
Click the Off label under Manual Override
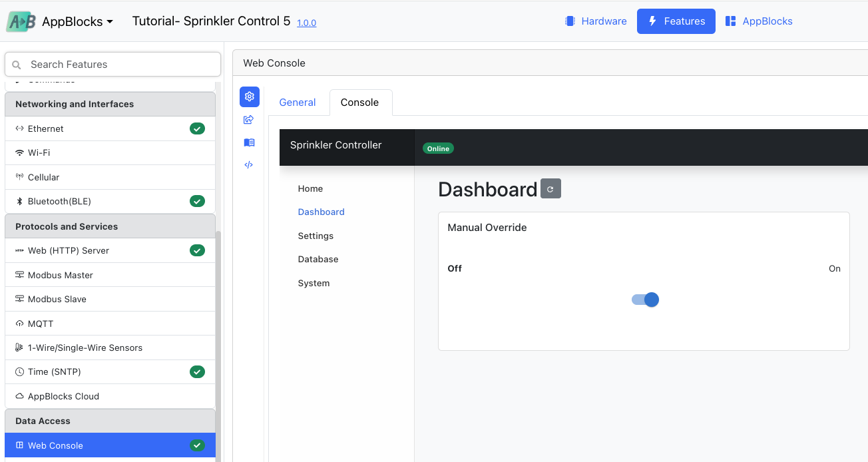click(x=455, y=269)
